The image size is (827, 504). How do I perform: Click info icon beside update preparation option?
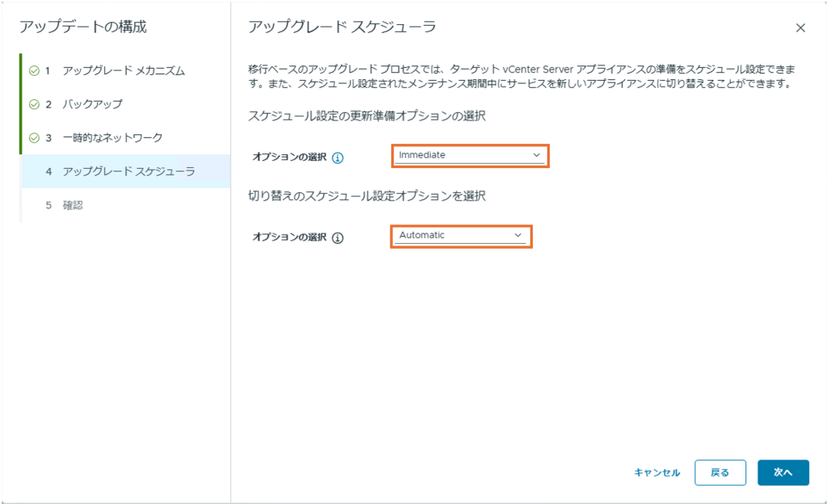click(338, 157)
